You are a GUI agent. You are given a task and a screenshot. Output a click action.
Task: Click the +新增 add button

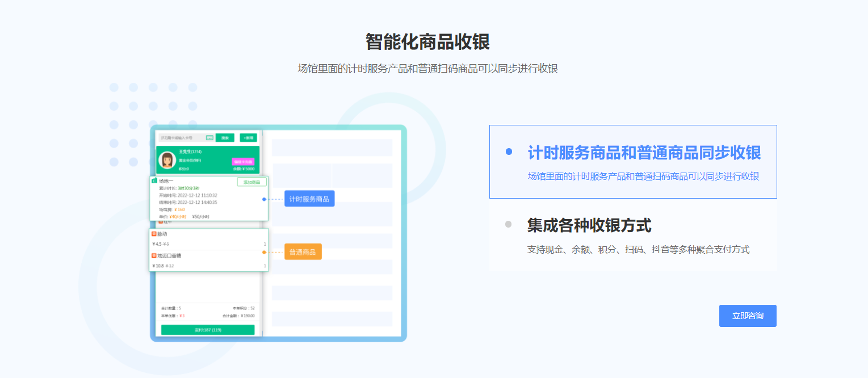point(249,137)
